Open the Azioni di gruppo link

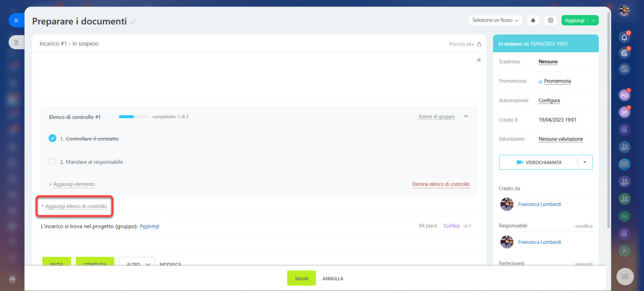(437, 117)
